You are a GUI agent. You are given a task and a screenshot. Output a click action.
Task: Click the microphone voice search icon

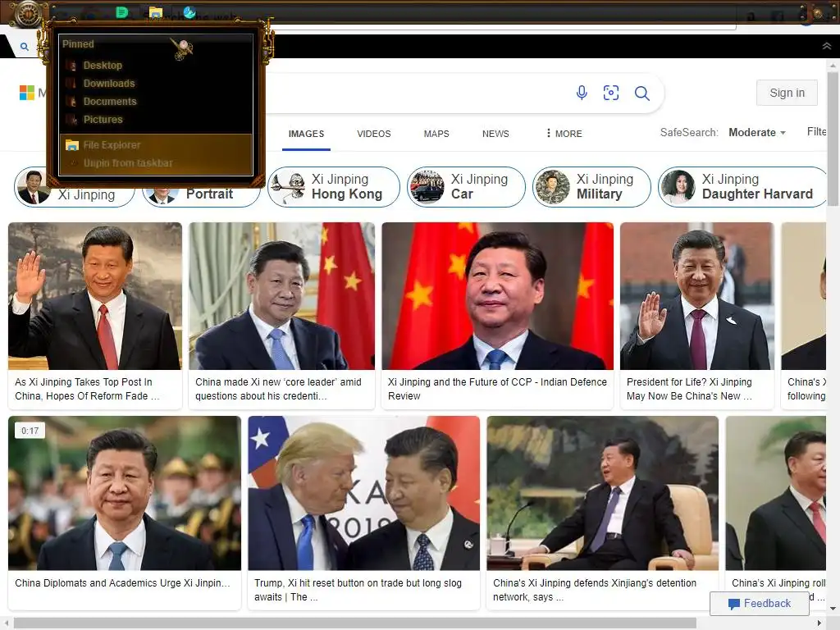[582, 93]
